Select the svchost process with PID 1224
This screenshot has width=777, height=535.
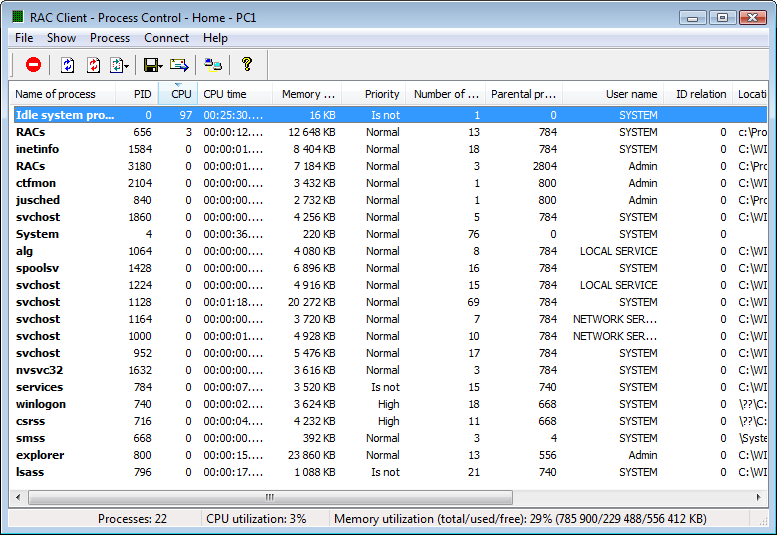click(390, 285)
